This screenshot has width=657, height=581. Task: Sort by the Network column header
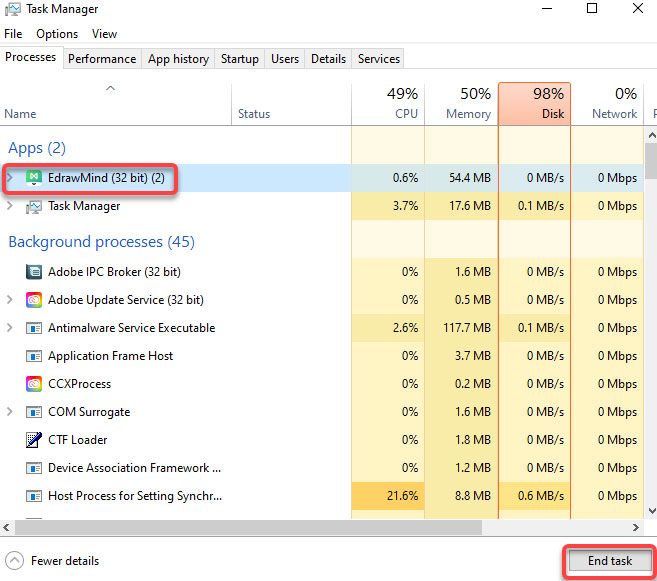pyautogui.click(x=607, y=105)
